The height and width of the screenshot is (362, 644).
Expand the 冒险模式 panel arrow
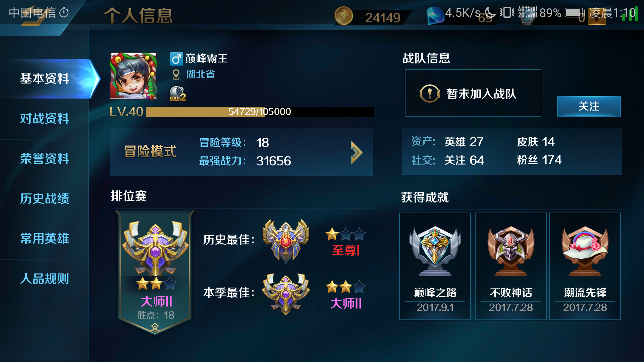[357, 152]
